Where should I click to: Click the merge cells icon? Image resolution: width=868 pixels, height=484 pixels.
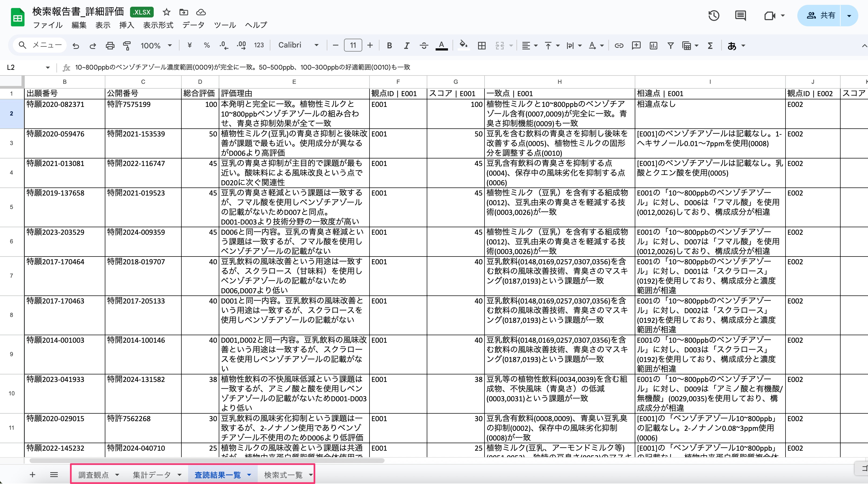(500, 45)
